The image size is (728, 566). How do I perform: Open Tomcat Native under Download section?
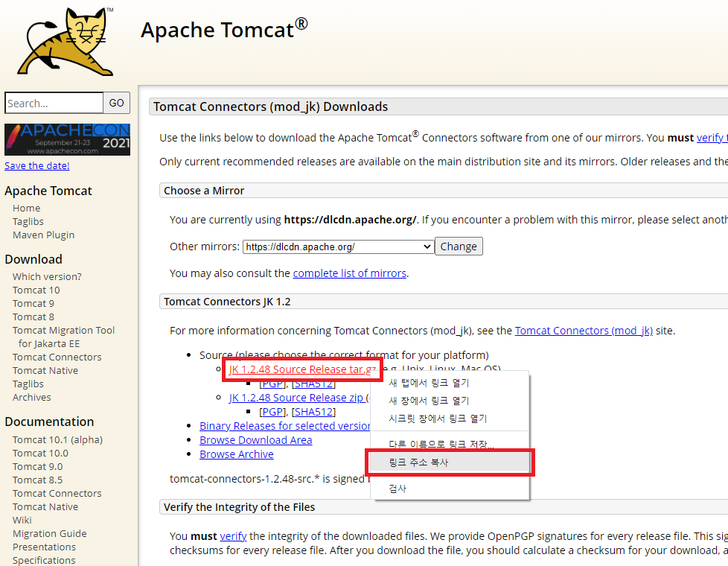45,370
